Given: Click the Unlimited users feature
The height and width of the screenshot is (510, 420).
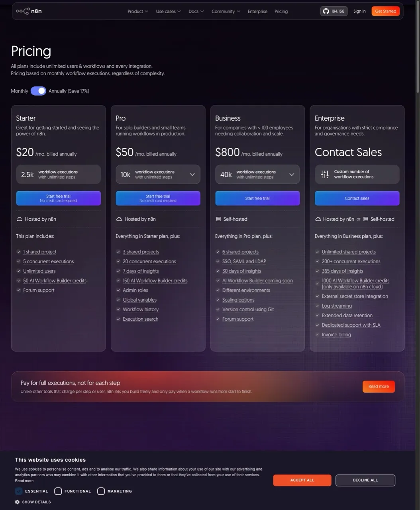Looking at the screenshot, I should click(39, 271).
